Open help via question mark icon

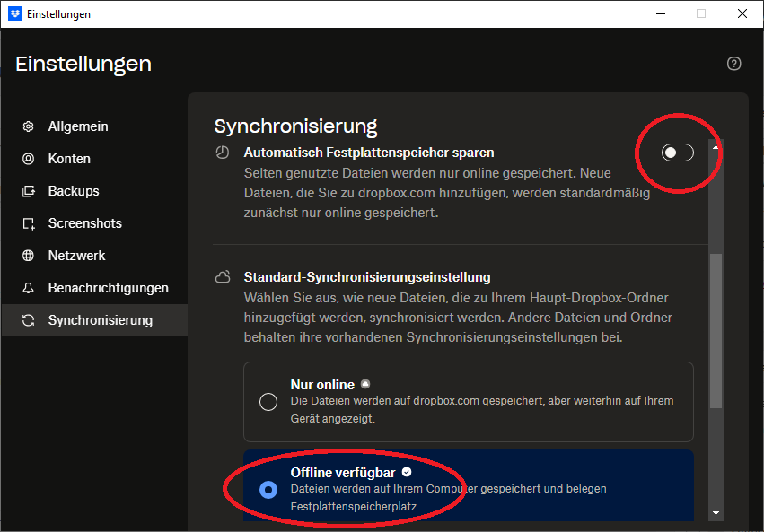734,64
